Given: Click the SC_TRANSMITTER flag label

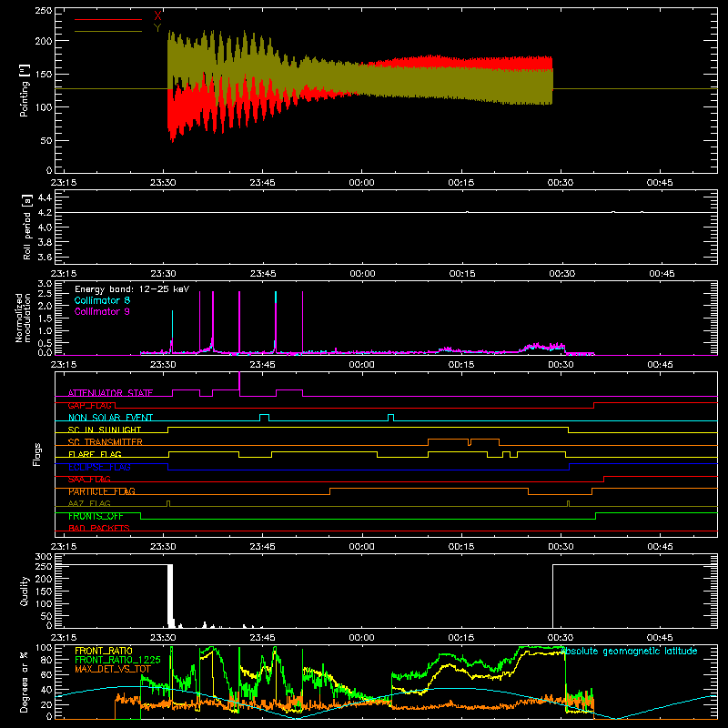Looking at the screenshot, I should (105, 442).
